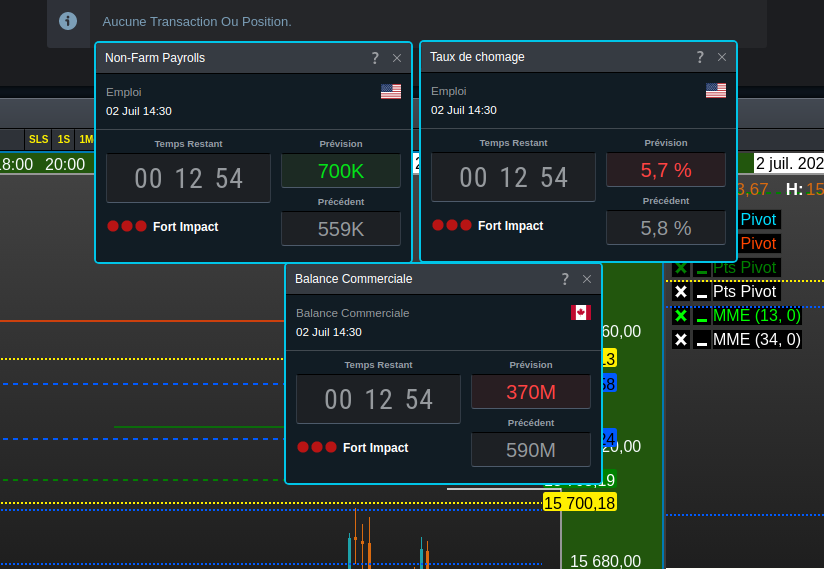Click red impact dots in Taux de chomage
The height and width of the screenshot is (569, 824).
[x=451, y=225]
